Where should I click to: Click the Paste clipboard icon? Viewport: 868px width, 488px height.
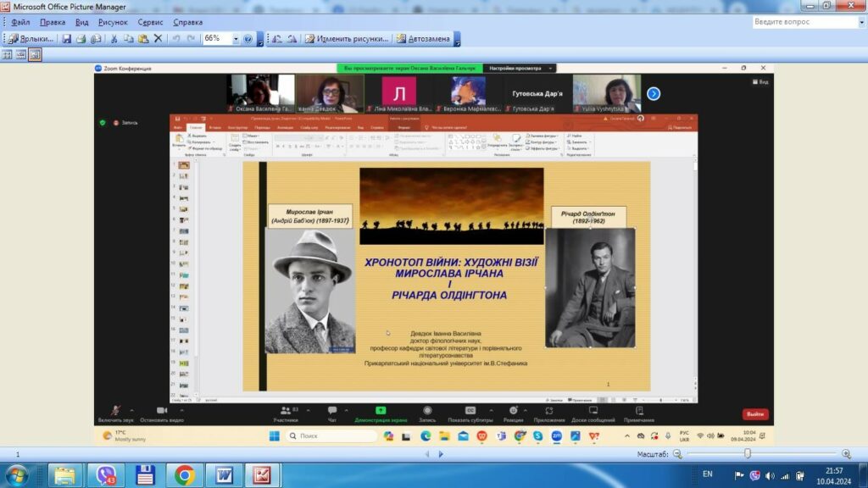[x=143, y=39]
